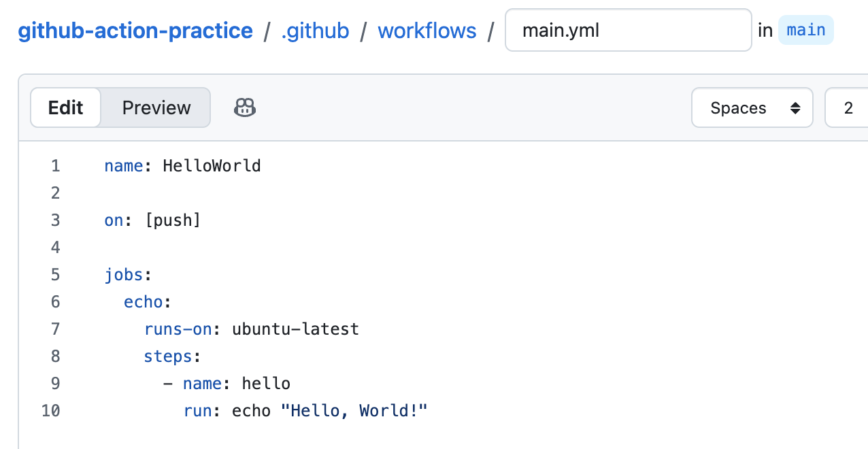Open the Spaces indent mode dropdown

752,107
